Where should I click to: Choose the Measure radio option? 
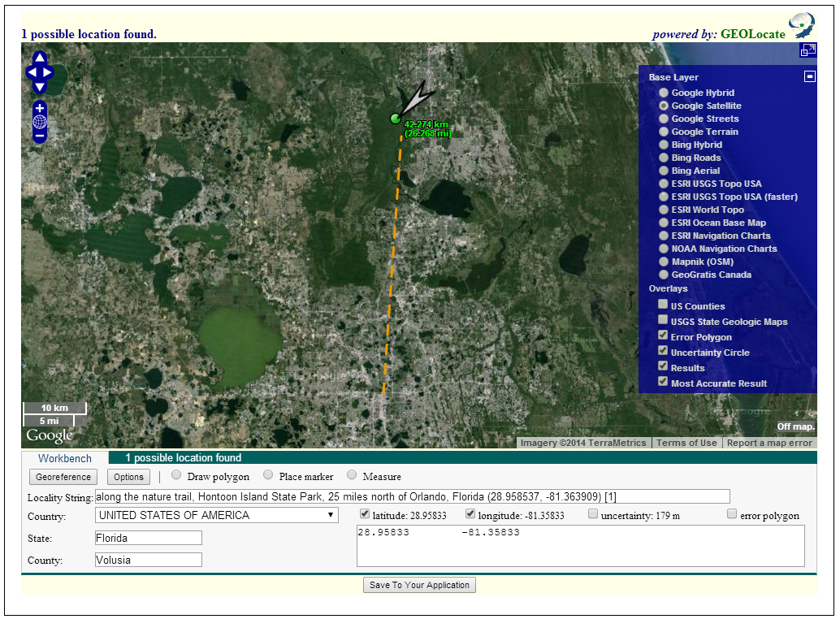click(352, 476)
